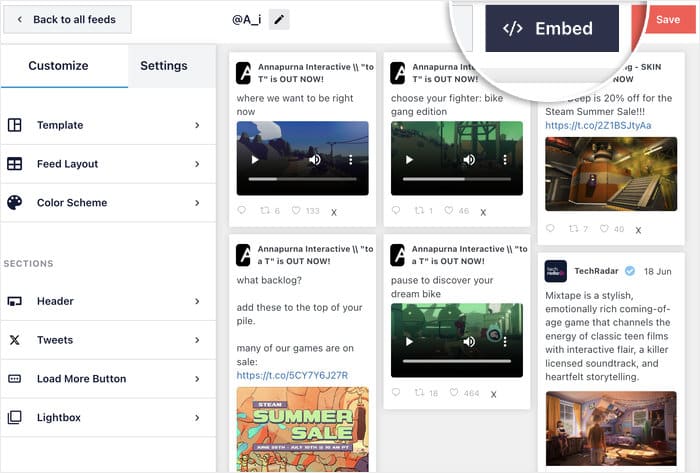Expand the Lightbox section chevron

[197, 418]
